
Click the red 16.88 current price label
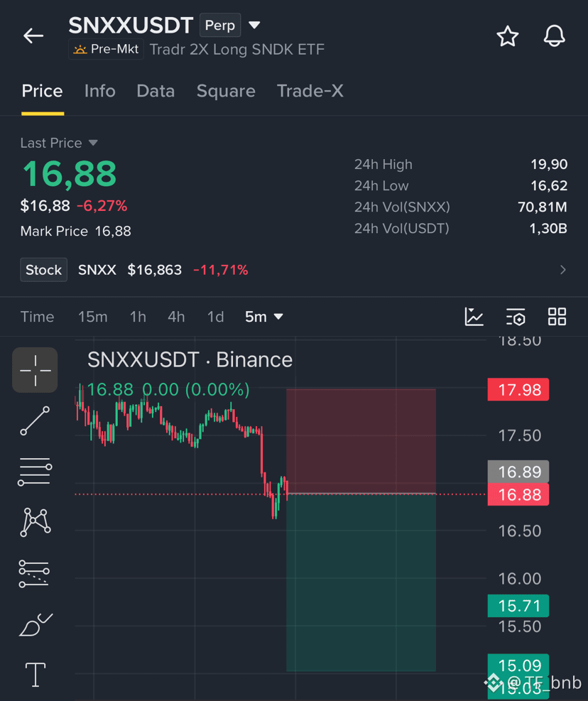[518, 494]
